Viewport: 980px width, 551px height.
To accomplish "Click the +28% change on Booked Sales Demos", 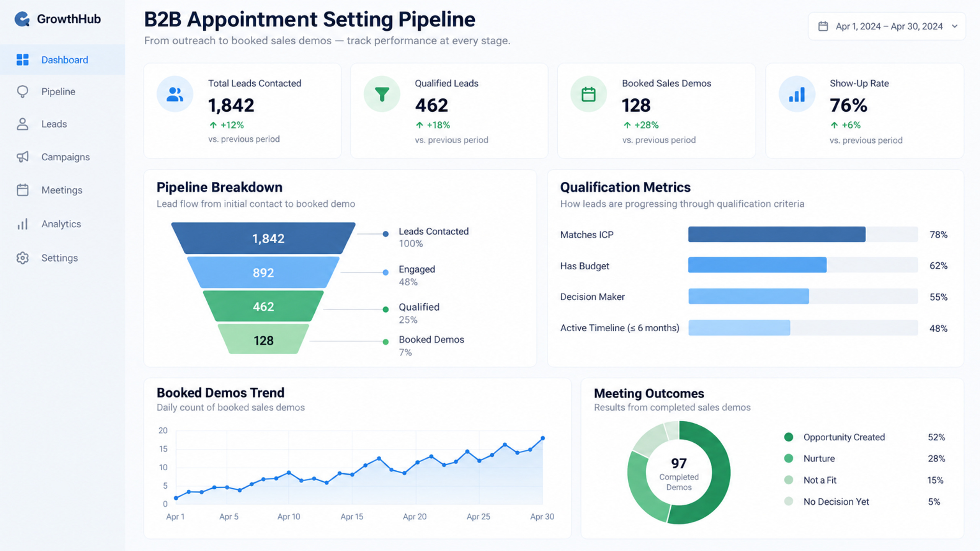I will tap(641, 125).
